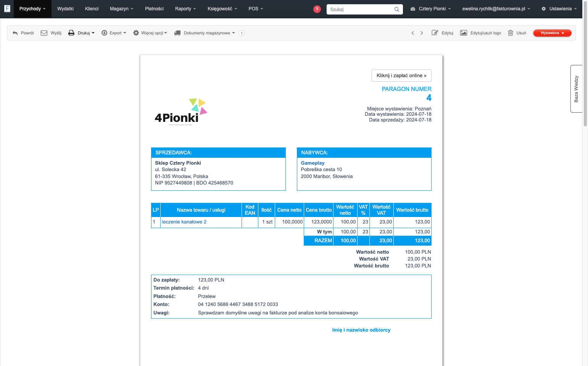This screenshot has width=588, height=366.
Task: Open the leczenie kanałowe 2 product link
Action: [184, 222]
